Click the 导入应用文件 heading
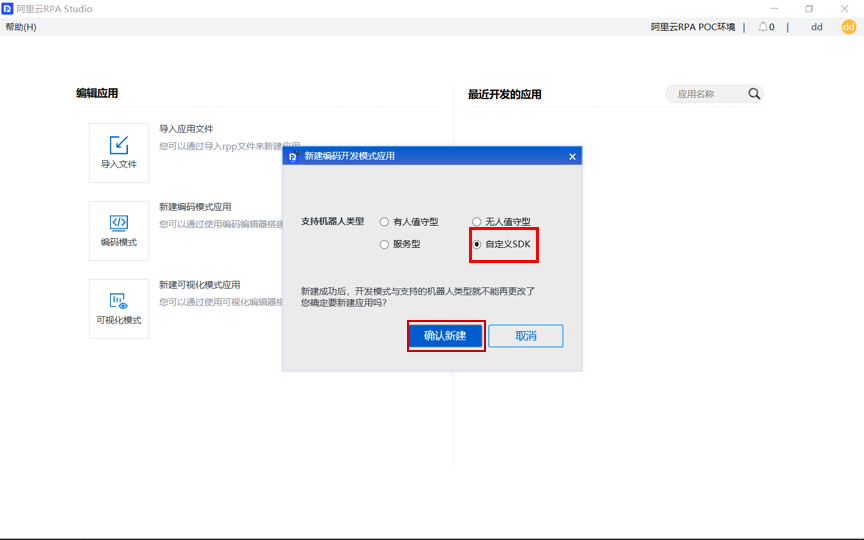 (186, 128)
